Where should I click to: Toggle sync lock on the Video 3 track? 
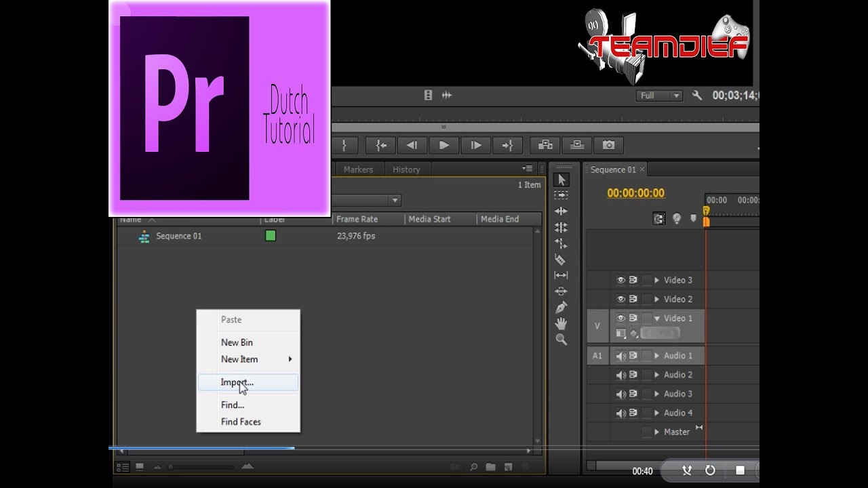click(633, 280)
